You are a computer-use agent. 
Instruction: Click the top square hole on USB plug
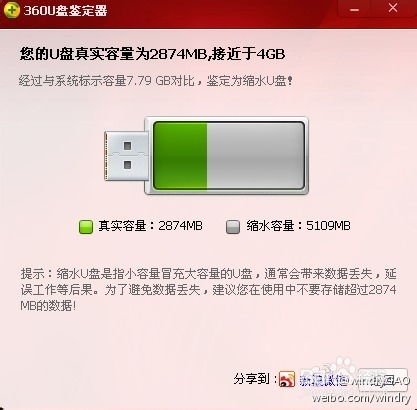pyautogui.click(x=127, y=146)
